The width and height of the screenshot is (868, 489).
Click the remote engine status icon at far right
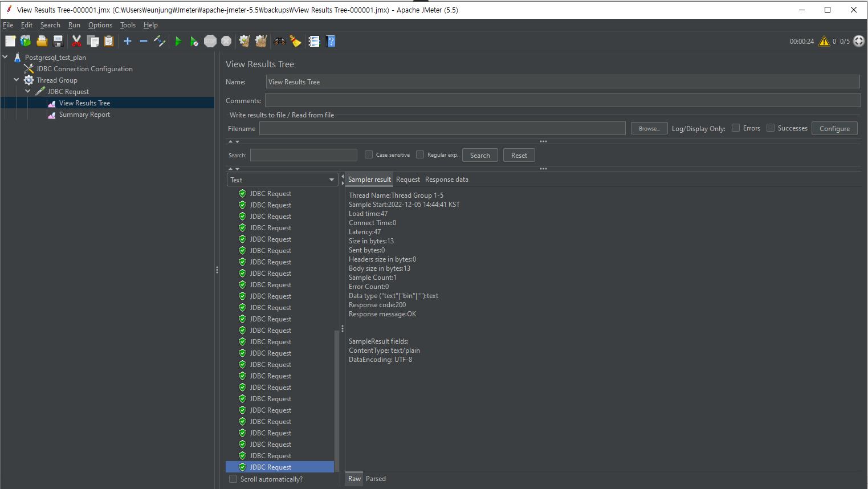pyautogui.click(x=859, y=41)
